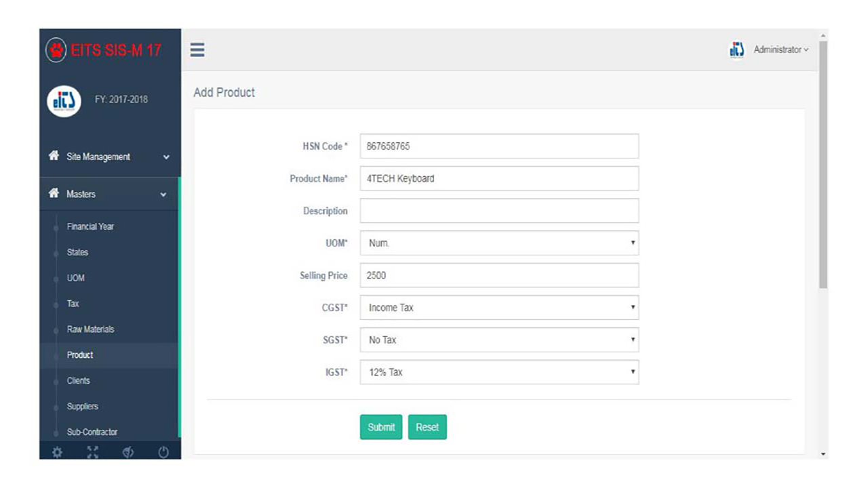
Task: Open Clients in the sidebar menu
Action: coord(78,381)
